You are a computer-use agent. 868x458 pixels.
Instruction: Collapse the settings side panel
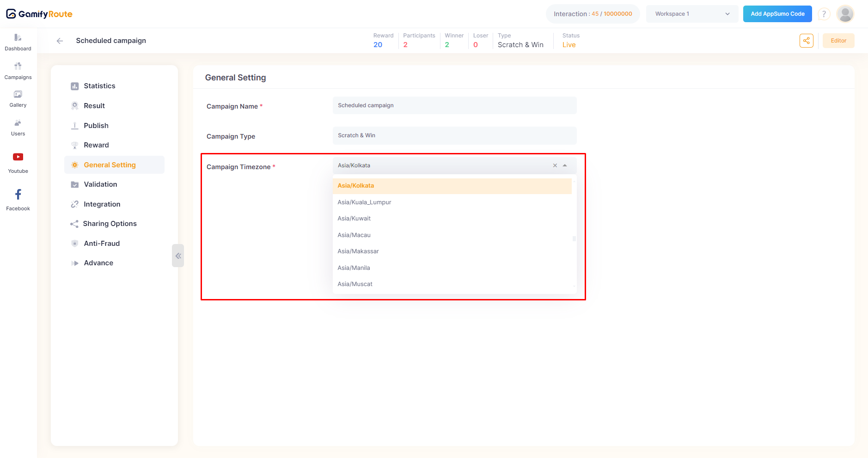pyautogui.click(x=178, y=256)
